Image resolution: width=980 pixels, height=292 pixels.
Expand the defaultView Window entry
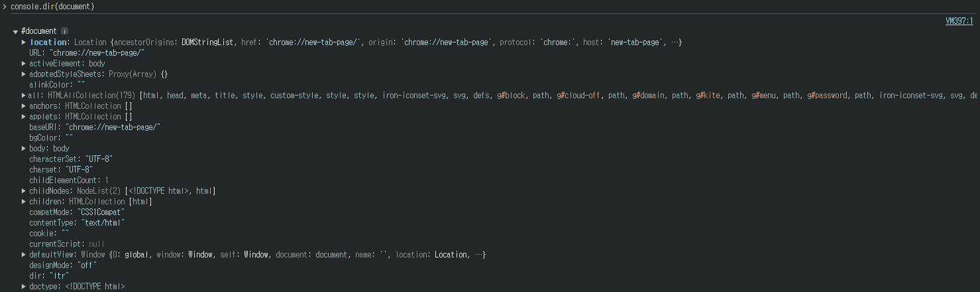point(24,255)
